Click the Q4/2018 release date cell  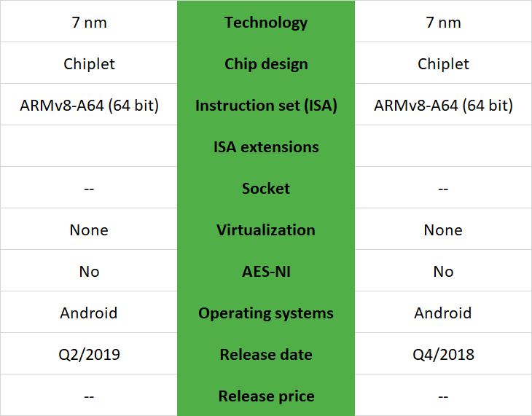pyautogui.click(x=443, y=355)
